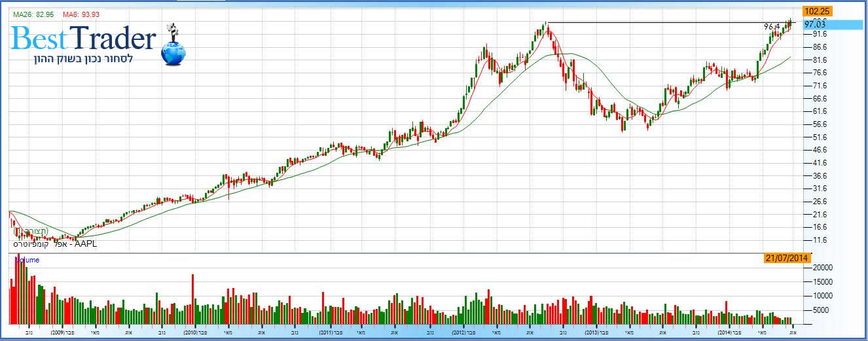Click the blue 97.03 current price marker
The height and width of the screenshot is (341, 868).
pyautogui.click(x=817, y=24)
